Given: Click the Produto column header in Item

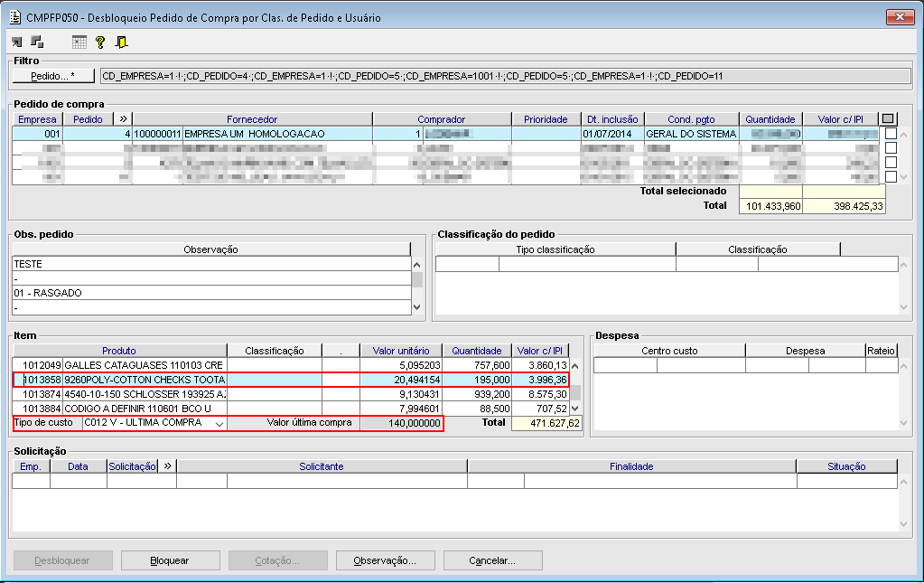Looking at the screenshot, I should pos(118,351).
